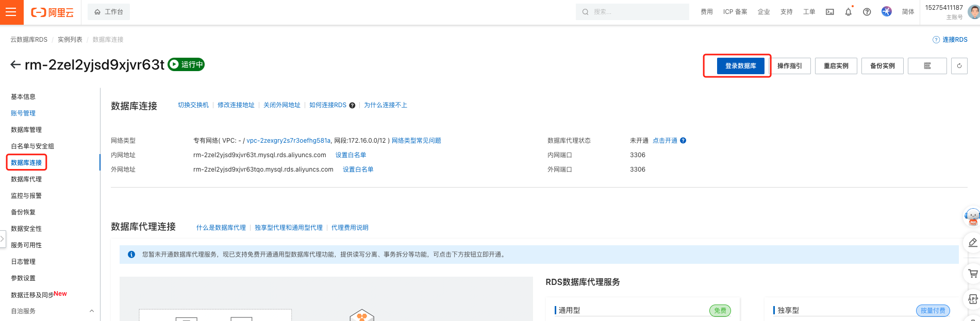
Task: Select 基本信息 in sidebar
Action: [23, 97]
